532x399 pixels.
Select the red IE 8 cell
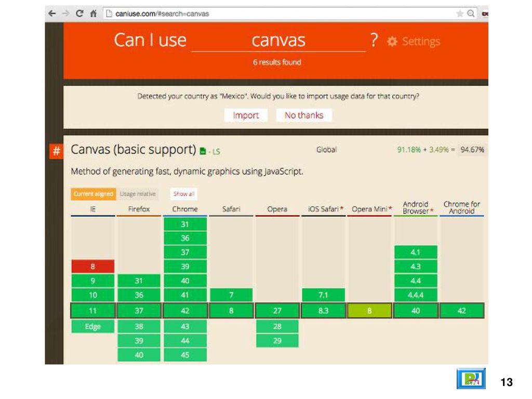[93, 267]
